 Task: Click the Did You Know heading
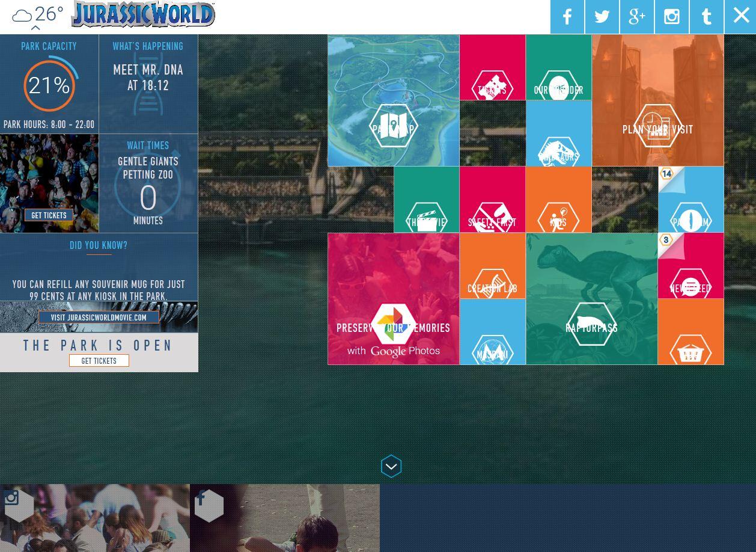pos(99,245)
